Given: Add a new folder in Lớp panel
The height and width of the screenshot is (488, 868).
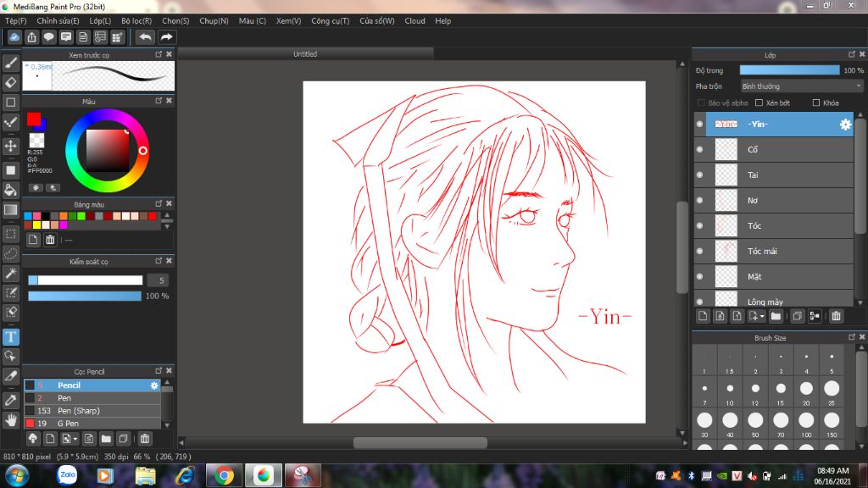Looking at the screenshot, I should coord(776,316).
